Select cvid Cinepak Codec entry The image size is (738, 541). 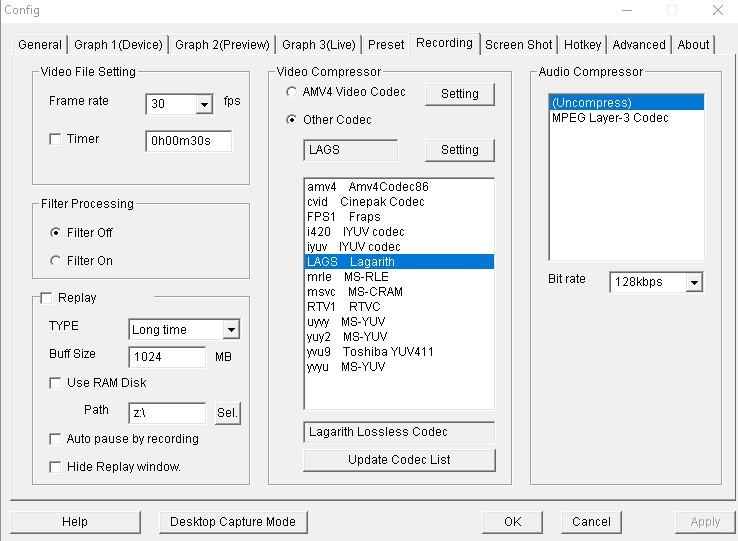(399, 202)
